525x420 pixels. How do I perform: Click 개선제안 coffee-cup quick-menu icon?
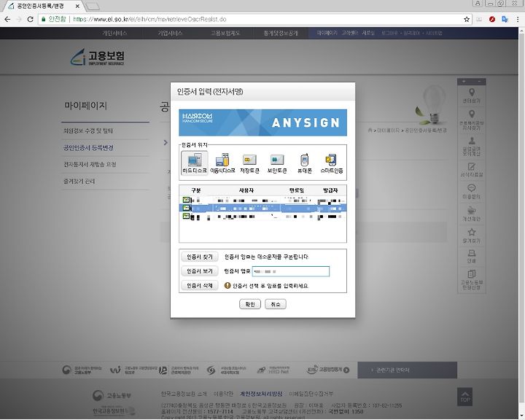tap(472, 214)
